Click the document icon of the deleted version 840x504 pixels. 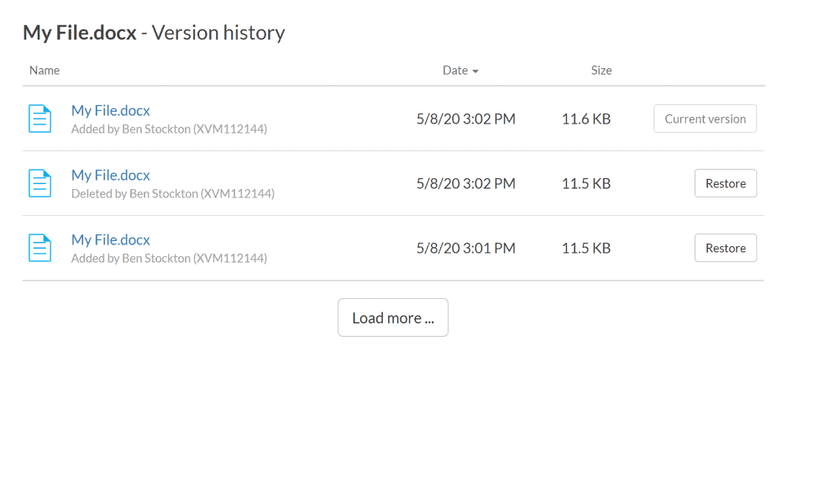tap(39, 183)
